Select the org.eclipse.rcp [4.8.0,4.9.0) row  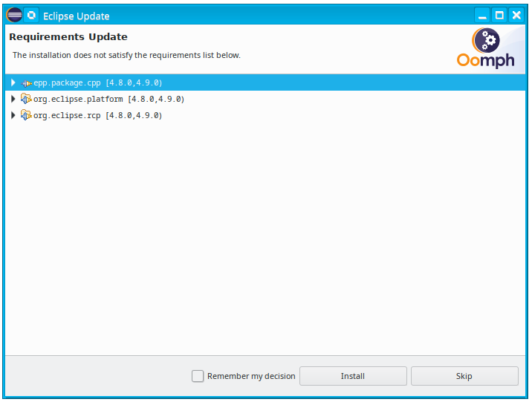pyautogui.click(x=265, y=115)
